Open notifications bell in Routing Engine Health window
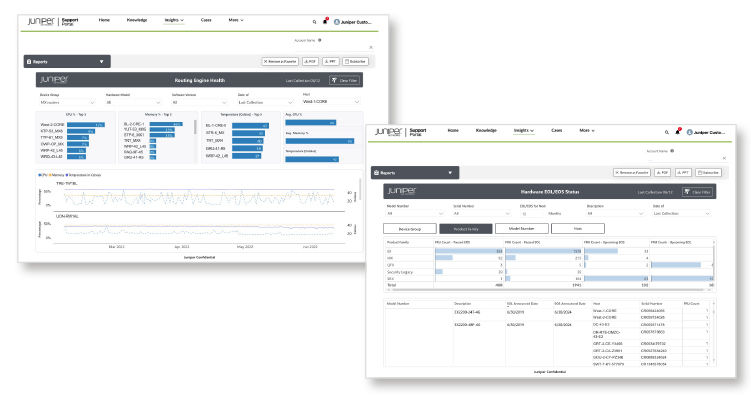The image size is (751, 396). point(325,21)
